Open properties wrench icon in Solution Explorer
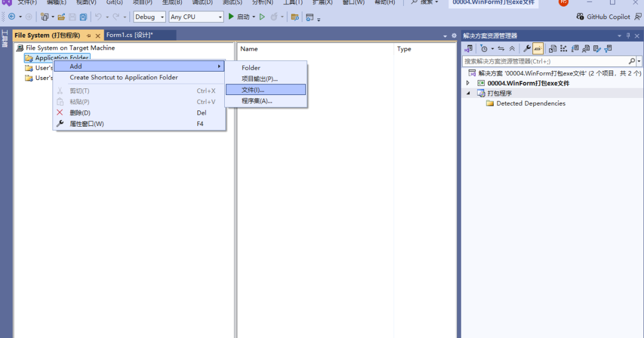 527,48
